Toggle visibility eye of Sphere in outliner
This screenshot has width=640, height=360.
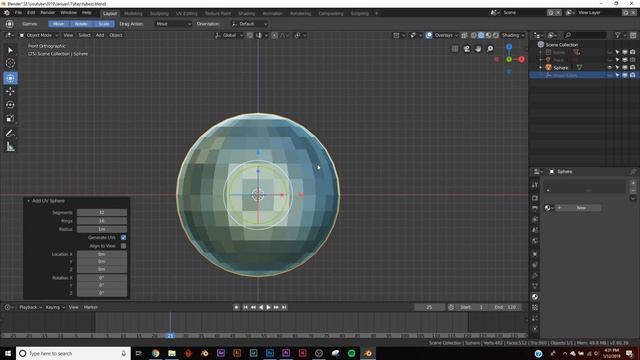tap(609, 68)
